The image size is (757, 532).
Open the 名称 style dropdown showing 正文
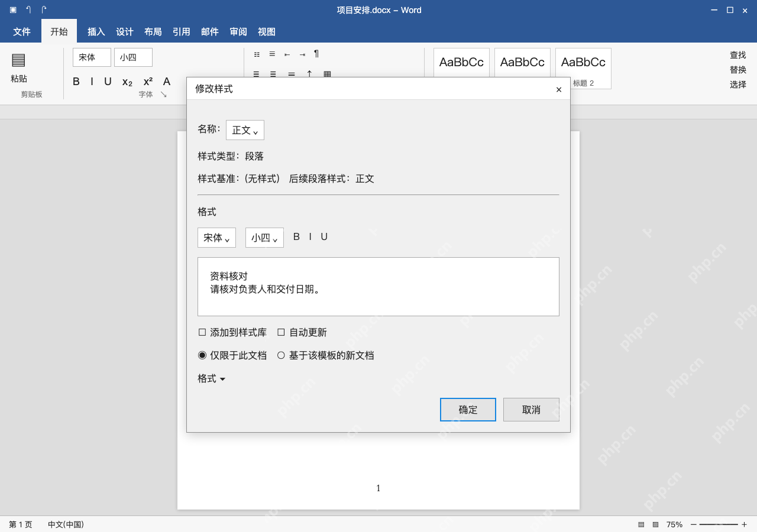coord(245,130)
